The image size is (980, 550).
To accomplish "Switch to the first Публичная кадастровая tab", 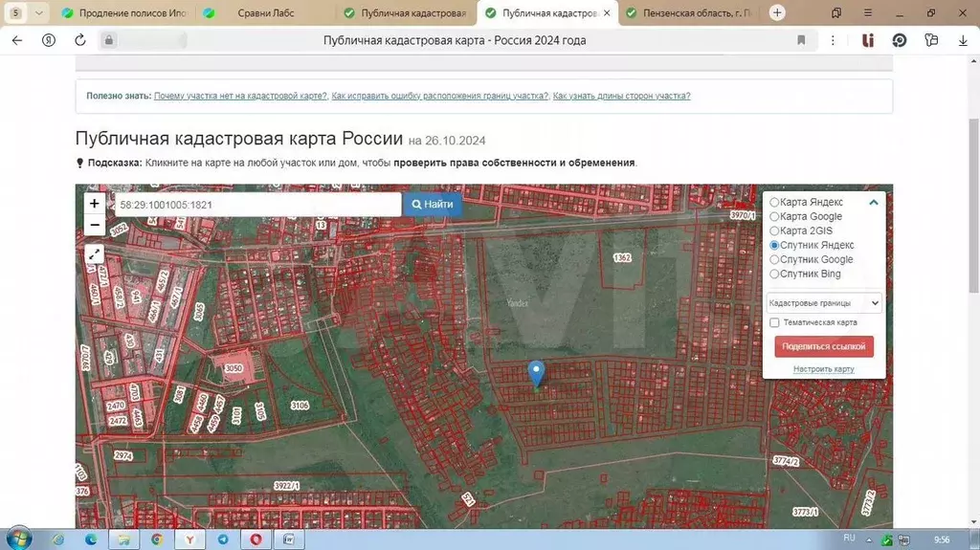I will [x=406, y=12].
